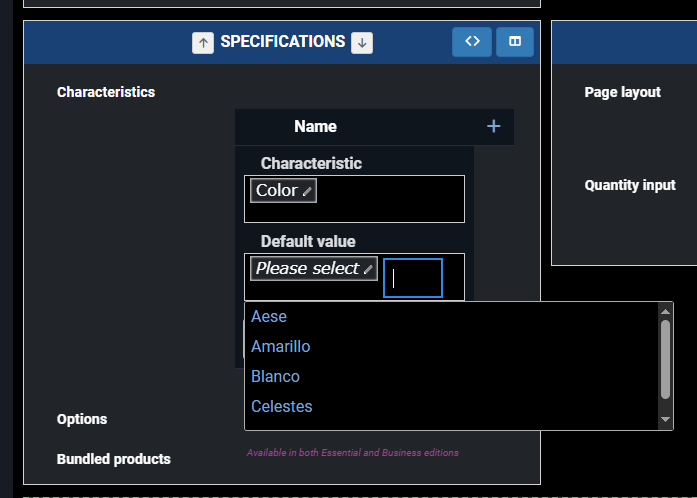
Task: Select Aese from the dropdown list
Action: [x=269, y=316]
